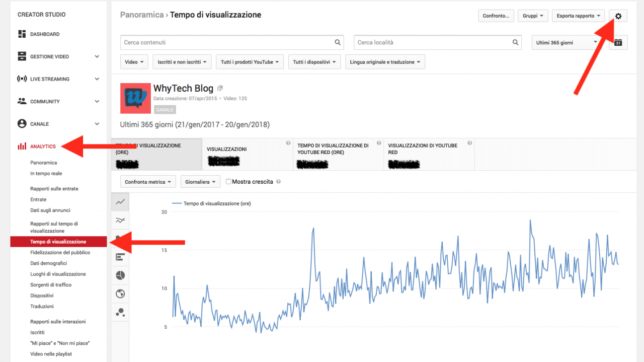Open Lingua originale e traduzione dropdown
Viewport: 644px width, 362px height.
[x=385, y=62]
